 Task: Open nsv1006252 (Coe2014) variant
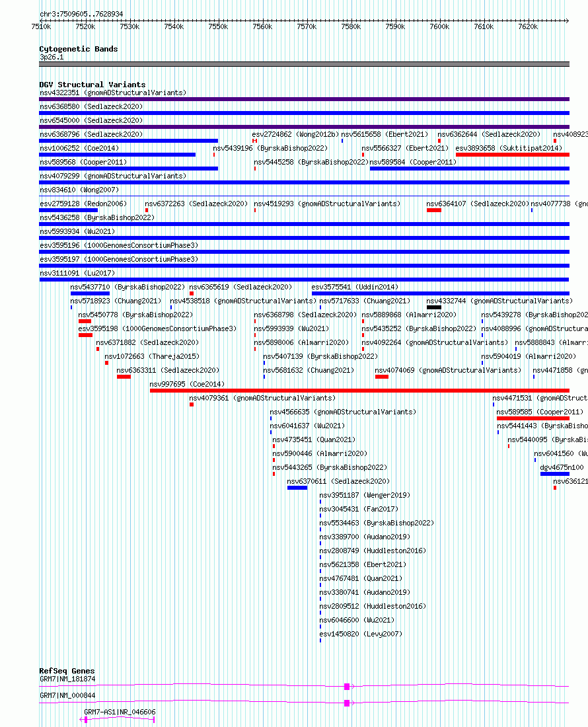(x=79, y=148)
